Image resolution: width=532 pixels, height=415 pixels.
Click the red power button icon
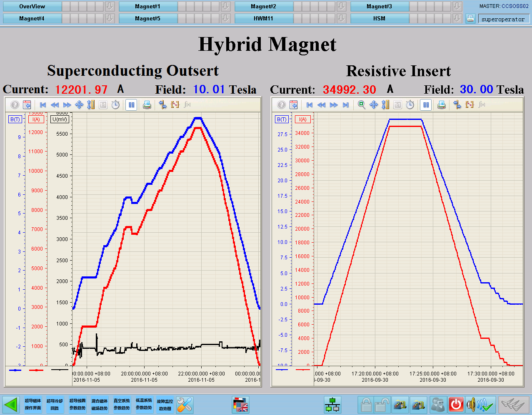pyautogui.click(x=456, y=405)
